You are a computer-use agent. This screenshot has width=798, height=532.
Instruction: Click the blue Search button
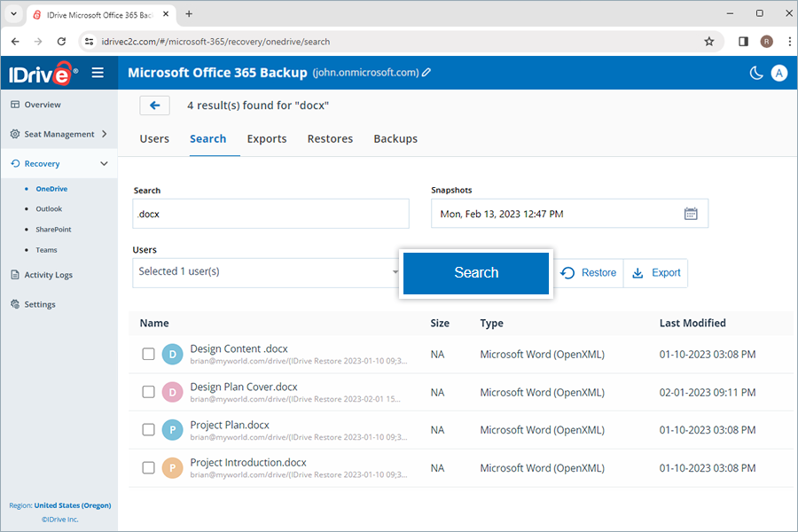476,273
